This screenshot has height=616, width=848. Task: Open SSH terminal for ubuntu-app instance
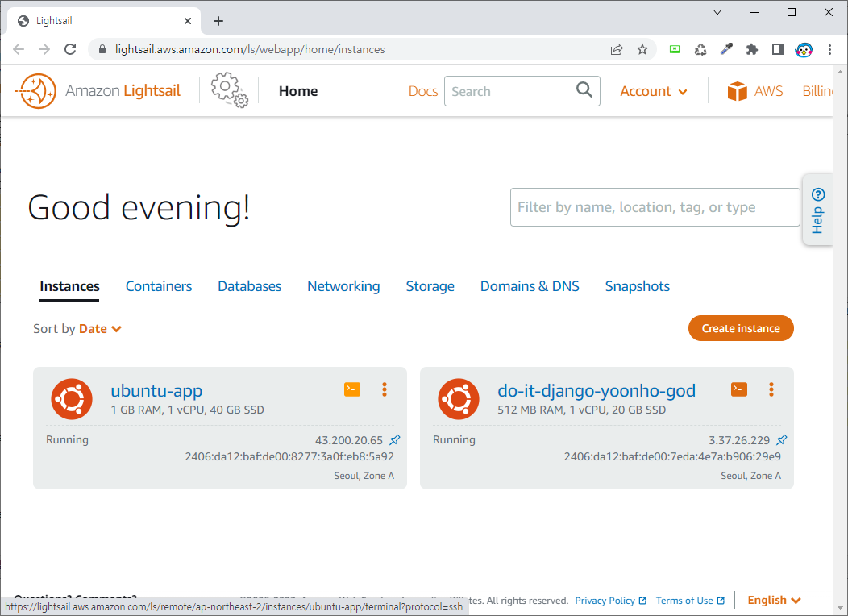pyautogui.click(x=352, y=389)
